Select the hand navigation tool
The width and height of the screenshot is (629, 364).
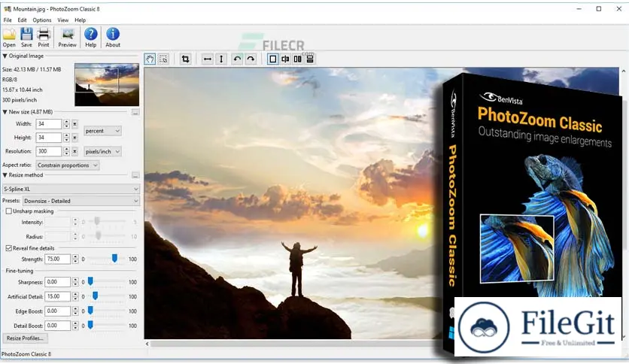150,59
